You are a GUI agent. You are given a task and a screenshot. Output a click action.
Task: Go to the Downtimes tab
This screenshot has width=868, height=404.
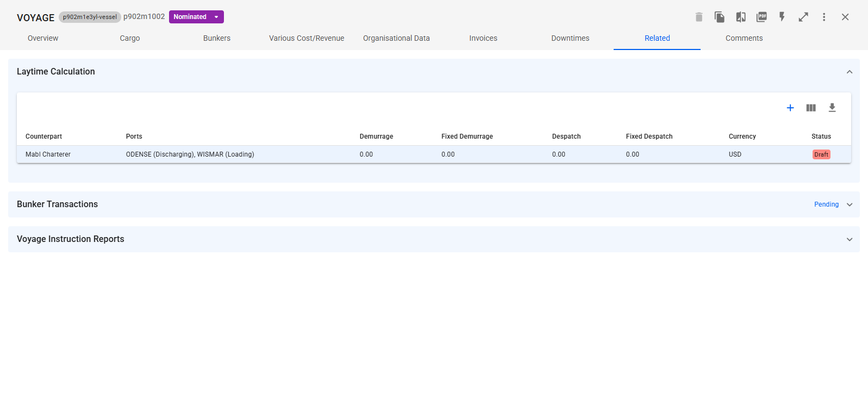point(570,38)
